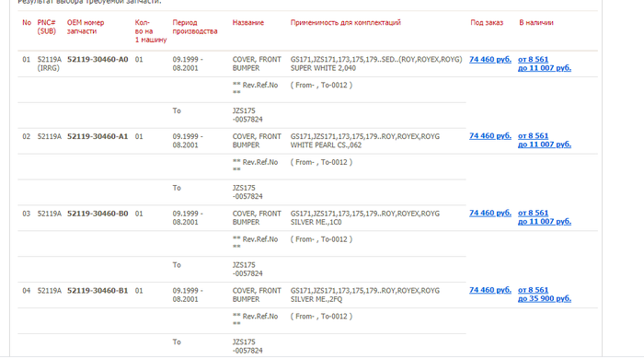This screenshot has width=644, height=359.
Task: Open 74 460 руб. order price for 52119-30460-B0
Action: pos(490,214)
